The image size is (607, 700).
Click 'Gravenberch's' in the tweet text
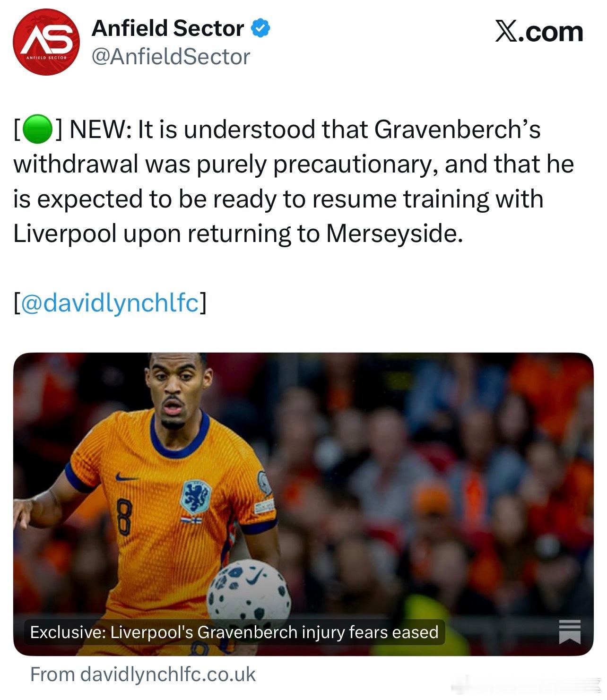point(457,130)
